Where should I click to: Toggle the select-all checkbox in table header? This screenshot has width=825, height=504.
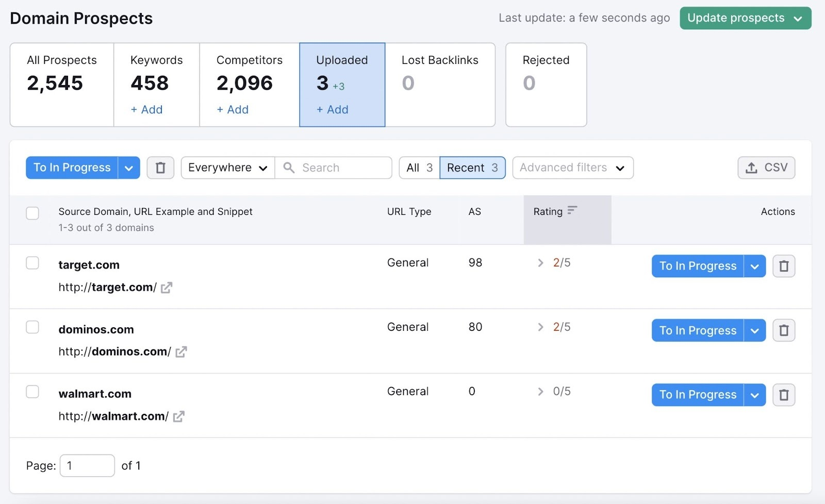tap(32, 213)
